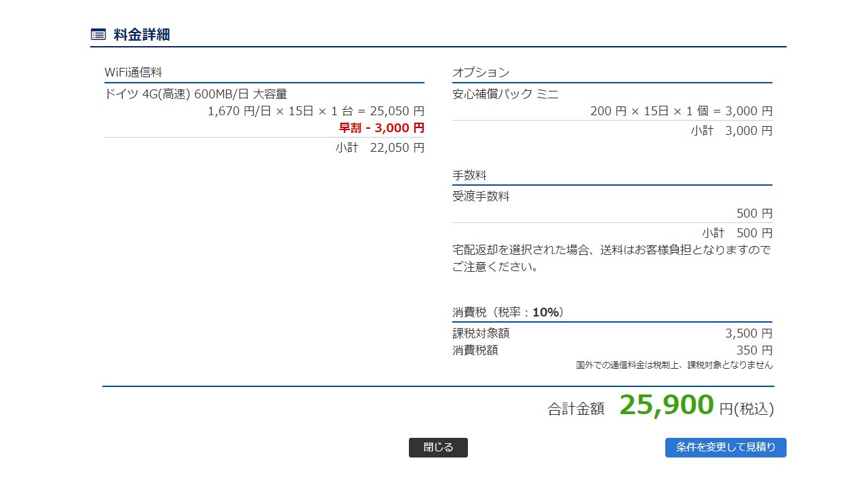This screenshot has width=868, height=488.
Task: Click the 宅配返却 shipping notice text
Action: [x=612, y=258]
